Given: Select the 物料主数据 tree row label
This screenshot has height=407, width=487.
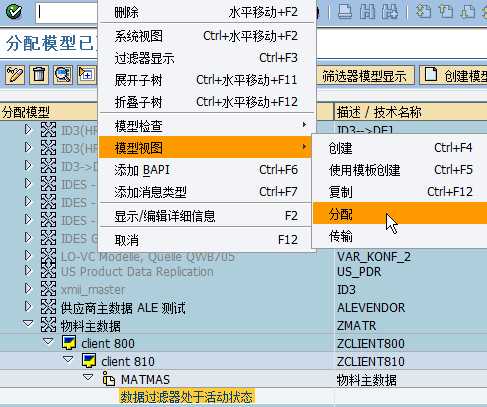Looking at the screenshot, I should point(91,326).
